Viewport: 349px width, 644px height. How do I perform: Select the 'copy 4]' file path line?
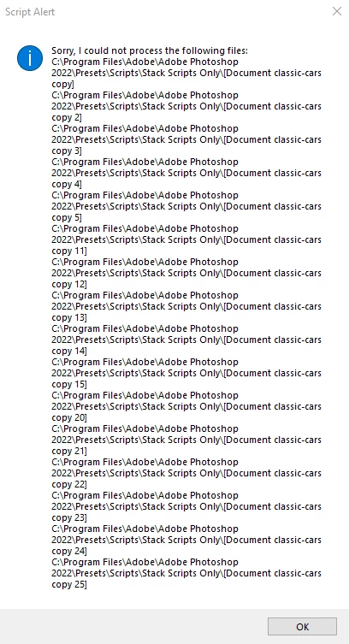pos(186,173)
